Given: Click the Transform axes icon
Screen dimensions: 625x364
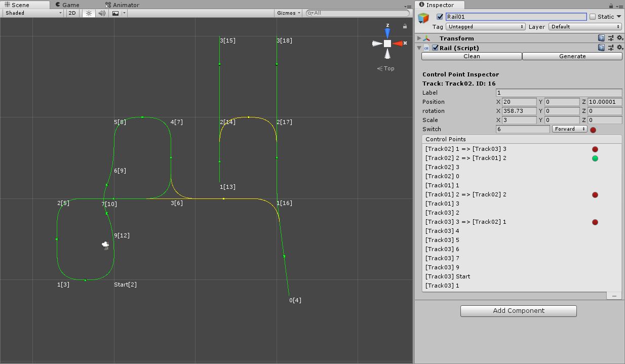Looking at the screenshot, I should [x=427, y=38].
